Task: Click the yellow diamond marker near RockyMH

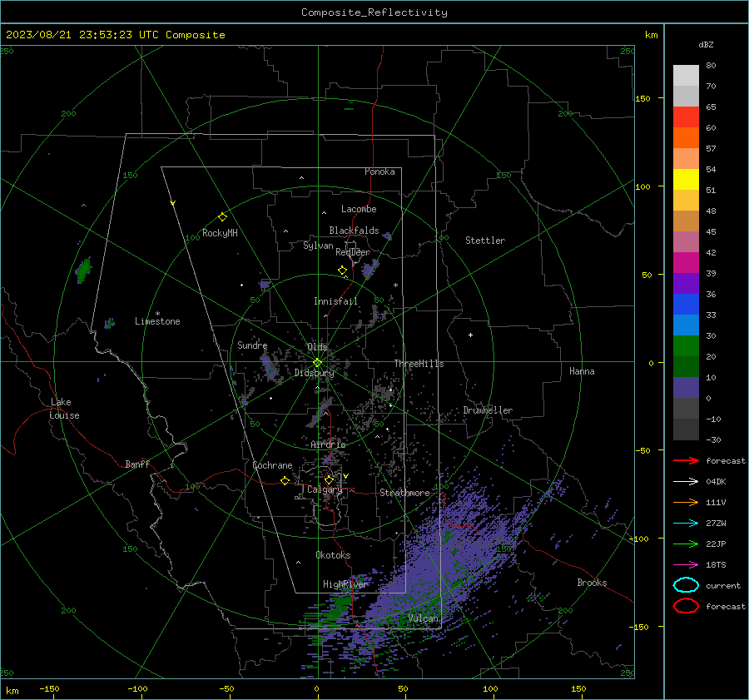Action: (x=222, y=217)
